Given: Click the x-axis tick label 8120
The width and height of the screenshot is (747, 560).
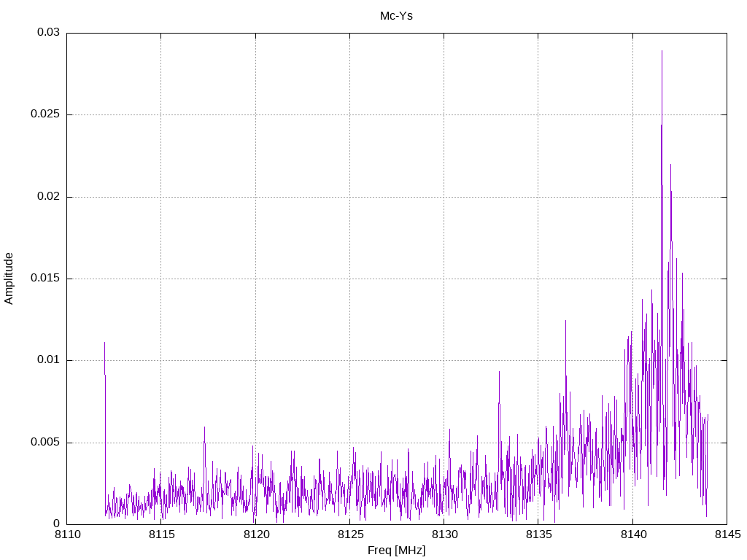Looking at the screenshot, I should tap(256, 534).
